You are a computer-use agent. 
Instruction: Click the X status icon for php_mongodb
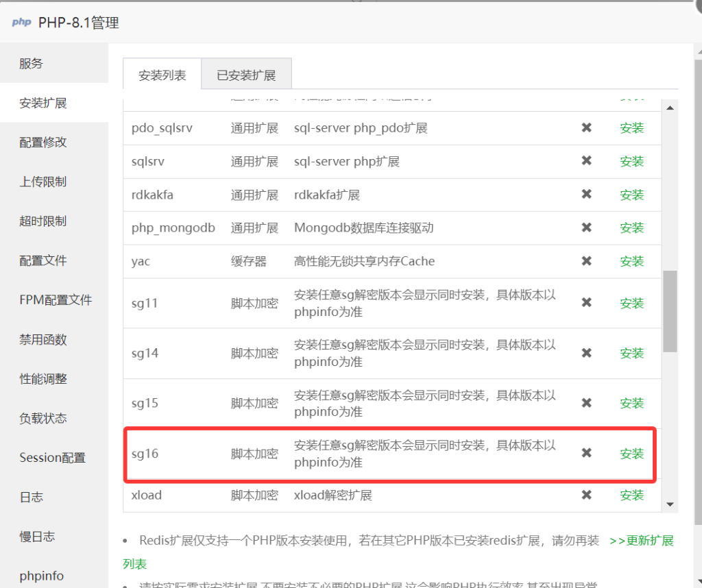(586, 228)
